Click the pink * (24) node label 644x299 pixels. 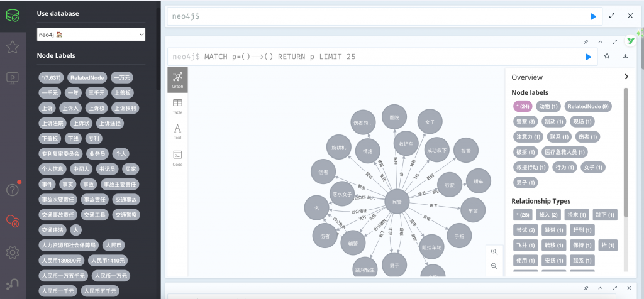(522, 106)
